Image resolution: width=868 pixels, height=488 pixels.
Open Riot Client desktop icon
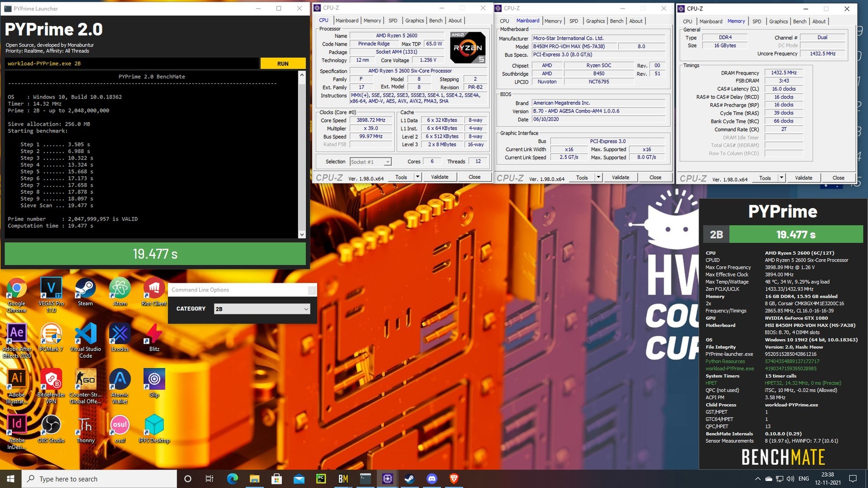pos(154,292)
